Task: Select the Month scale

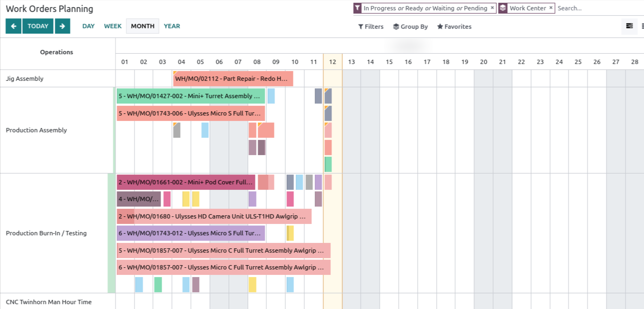Action: (143, 26)
